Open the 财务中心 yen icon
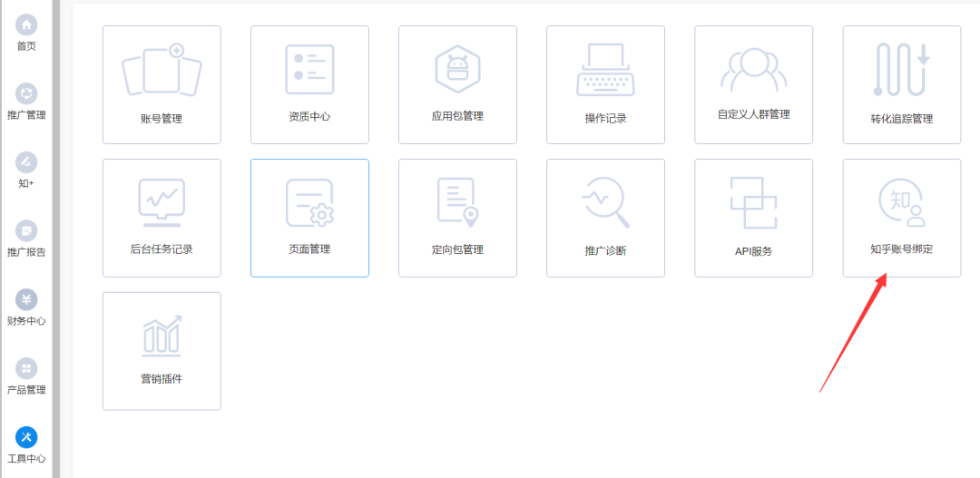Viewport: 980px width, 478px height. (x=26, y=300)
